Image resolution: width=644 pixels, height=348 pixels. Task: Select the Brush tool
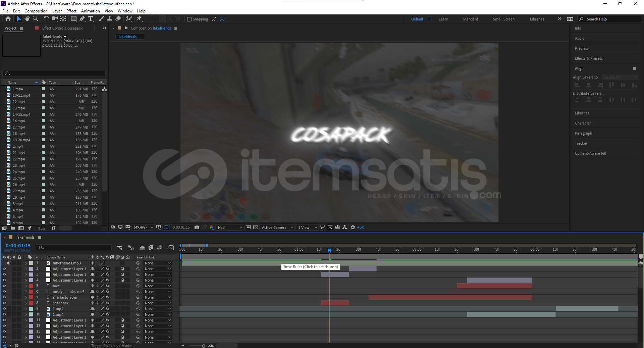pos(101,19)
